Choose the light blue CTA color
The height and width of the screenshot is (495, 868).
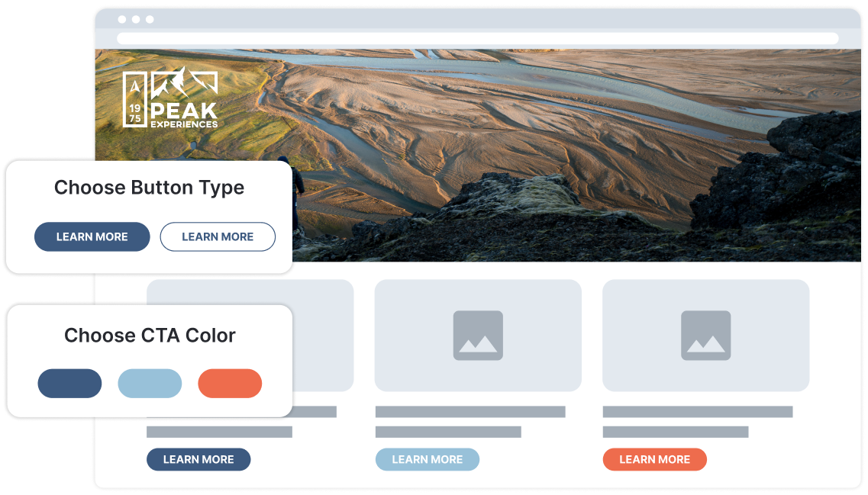coord(150,384)
